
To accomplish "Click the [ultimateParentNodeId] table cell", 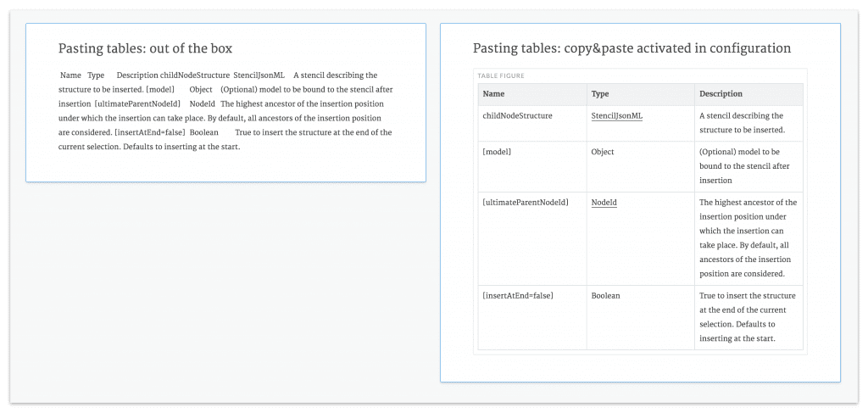I will [532, 238].
